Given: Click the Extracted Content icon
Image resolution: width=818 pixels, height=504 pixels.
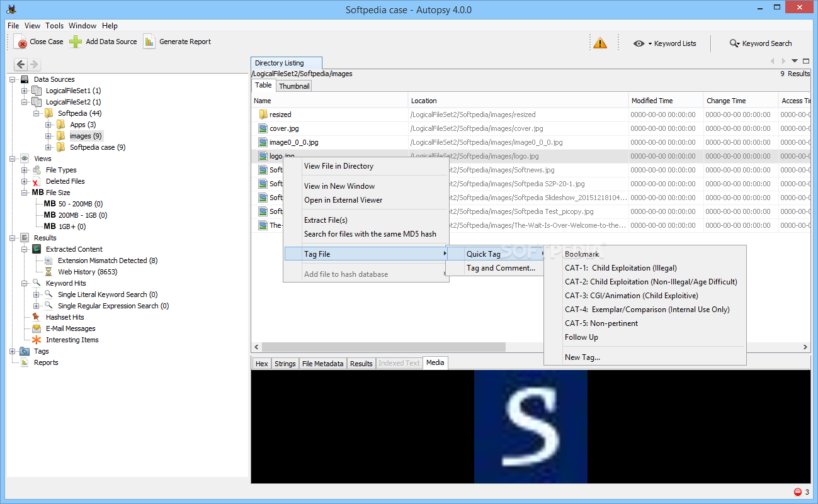Looking at the screenshot, I should (x=37, y=249).
